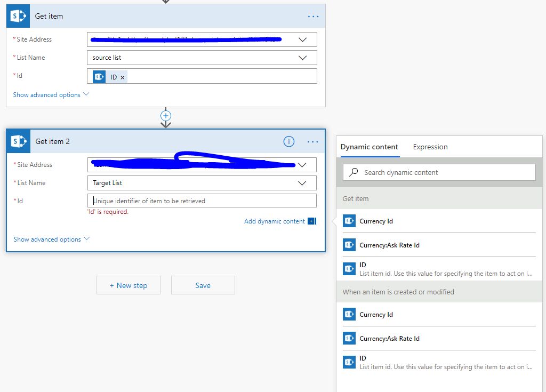Click the Save button
Viewport: 546px width, 392px height.
(203, 285)
